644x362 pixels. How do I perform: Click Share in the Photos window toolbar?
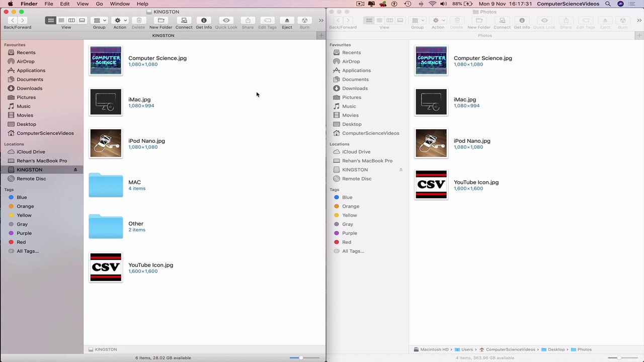pos(566,20)
